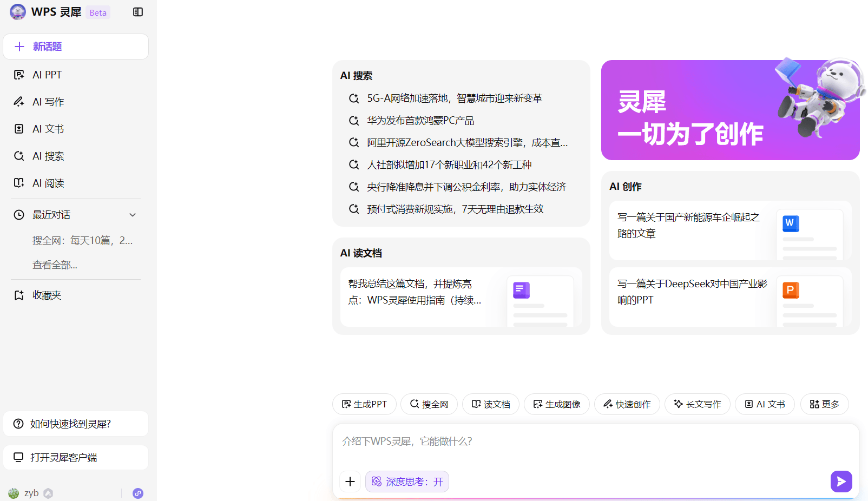The image size is (868, 501).
Task: Expand 查看全部 conversation history
Action: point(55,265)
